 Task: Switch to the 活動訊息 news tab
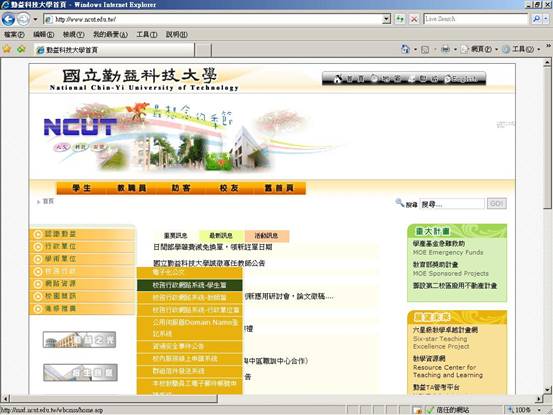coord(267,236)
